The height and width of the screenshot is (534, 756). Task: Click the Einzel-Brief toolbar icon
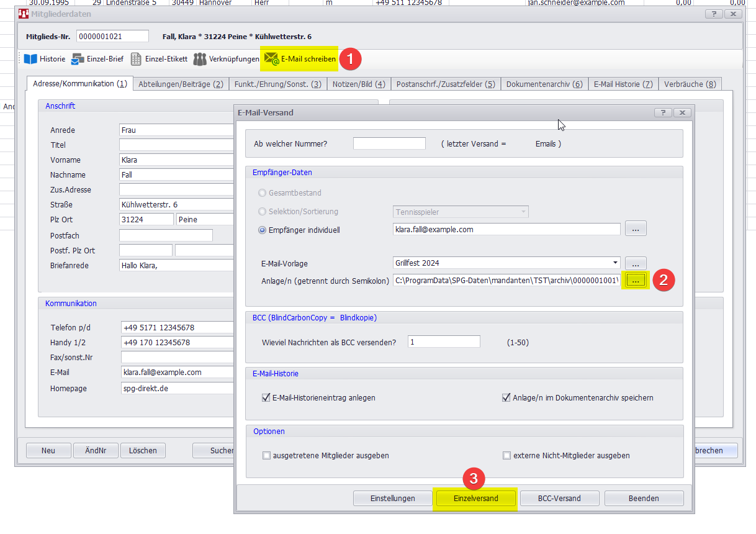coord(97,59)
